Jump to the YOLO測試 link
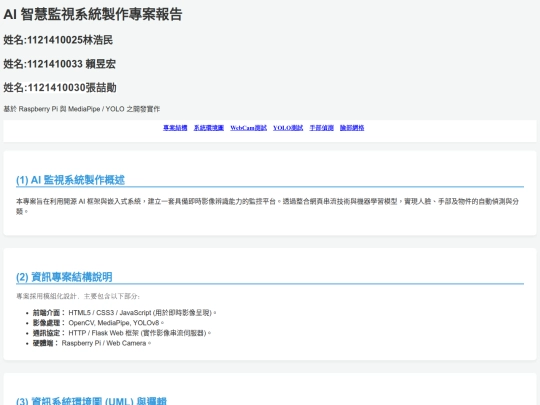 pos(288,128)
